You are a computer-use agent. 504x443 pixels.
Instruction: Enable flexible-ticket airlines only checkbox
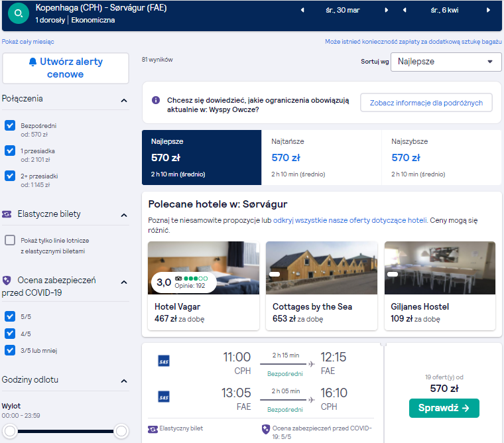click(x=10, y=240)
